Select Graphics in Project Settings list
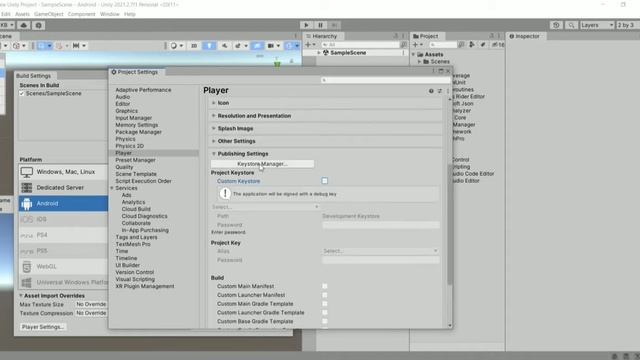 [127, 111]
